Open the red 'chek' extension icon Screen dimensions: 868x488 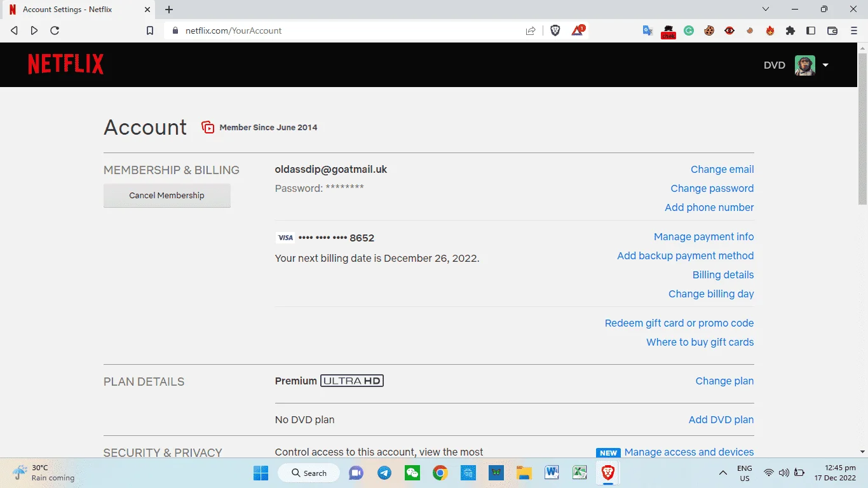coord(668,31)
